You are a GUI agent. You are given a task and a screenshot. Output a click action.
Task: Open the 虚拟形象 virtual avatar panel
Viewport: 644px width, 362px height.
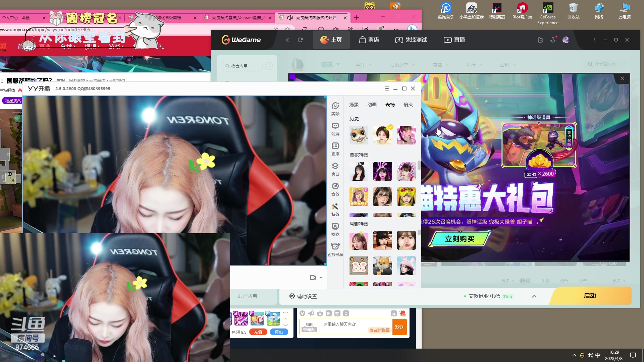point(335,250)
